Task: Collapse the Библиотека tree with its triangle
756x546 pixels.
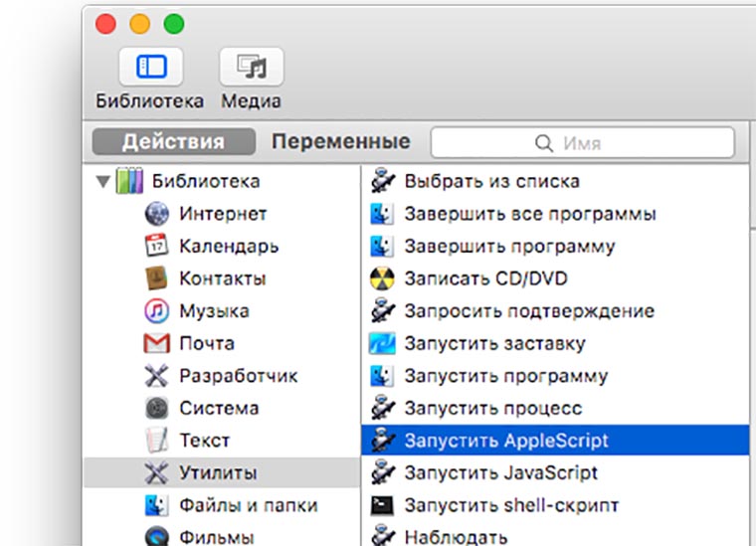Action: [x=102, y=182]
